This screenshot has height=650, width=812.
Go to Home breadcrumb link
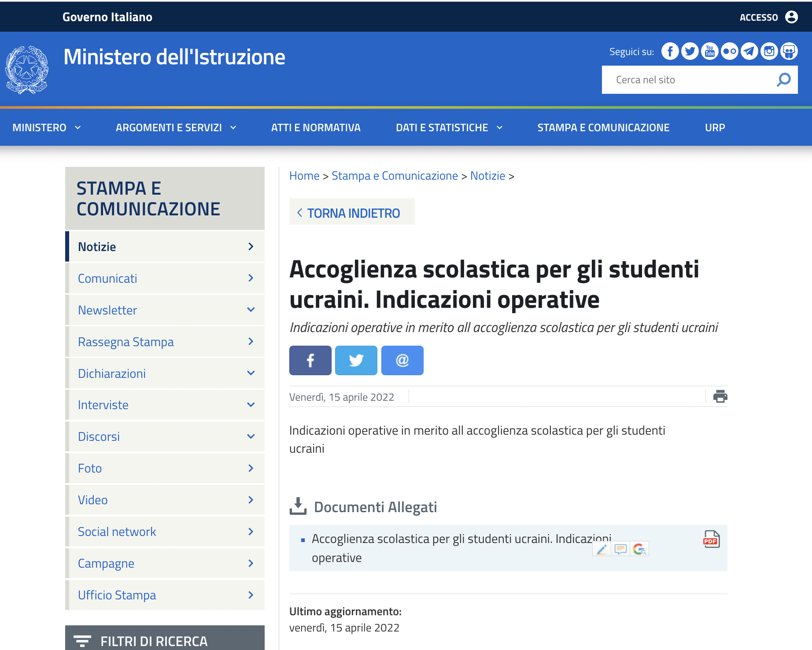(x=304, y=176)
